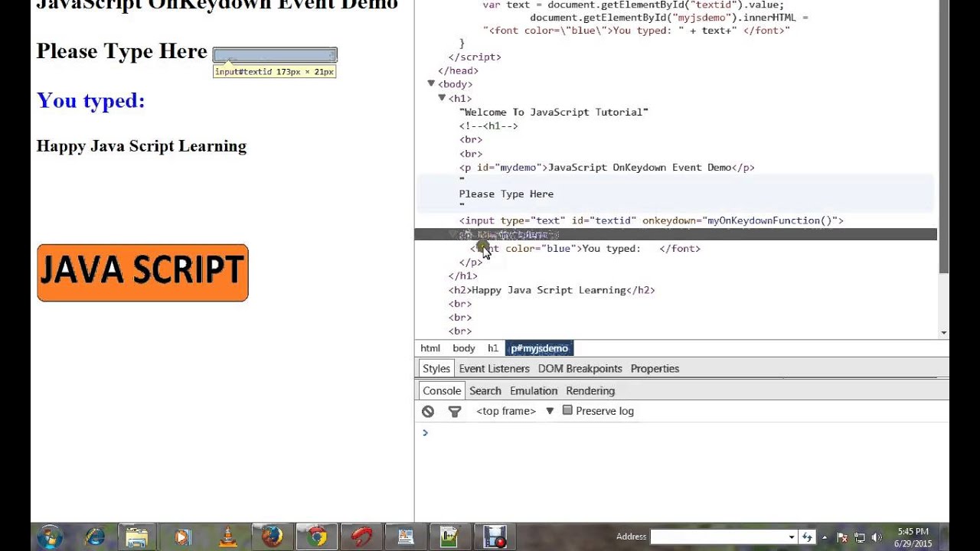Click the "Happy Java Script Learning" page heading
Image resolution: width=980 pixels, height=551 pixels.
tap(141, 146)
